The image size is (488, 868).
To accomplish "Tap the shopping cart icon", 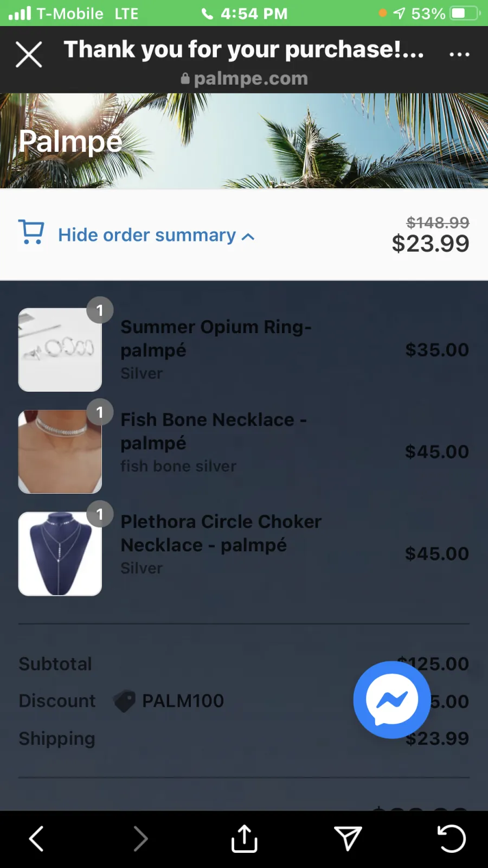I will tap(31, 232).
